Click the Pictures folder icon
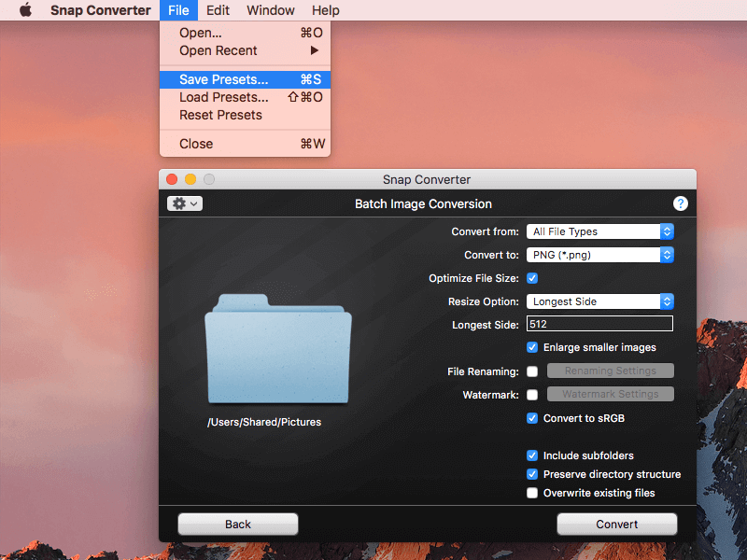 pyautogui.click(x=278, y=349)
